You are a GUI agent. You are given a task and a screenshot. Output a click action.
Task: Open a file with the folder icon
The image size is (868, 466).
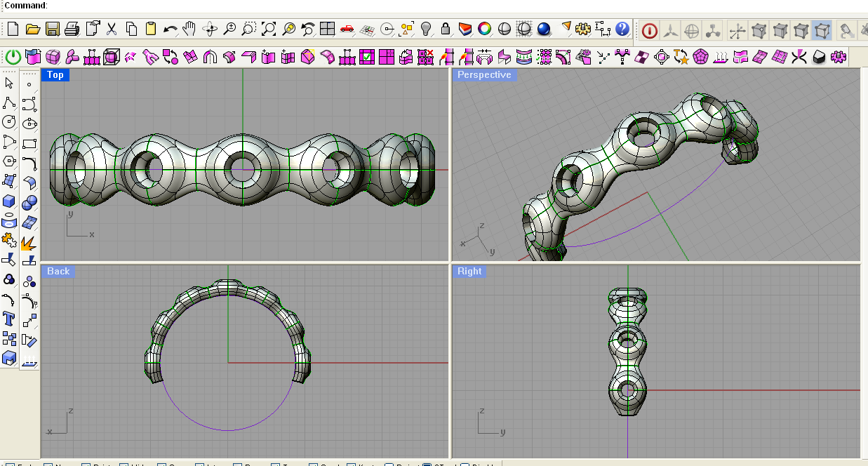tap(32, 29)
